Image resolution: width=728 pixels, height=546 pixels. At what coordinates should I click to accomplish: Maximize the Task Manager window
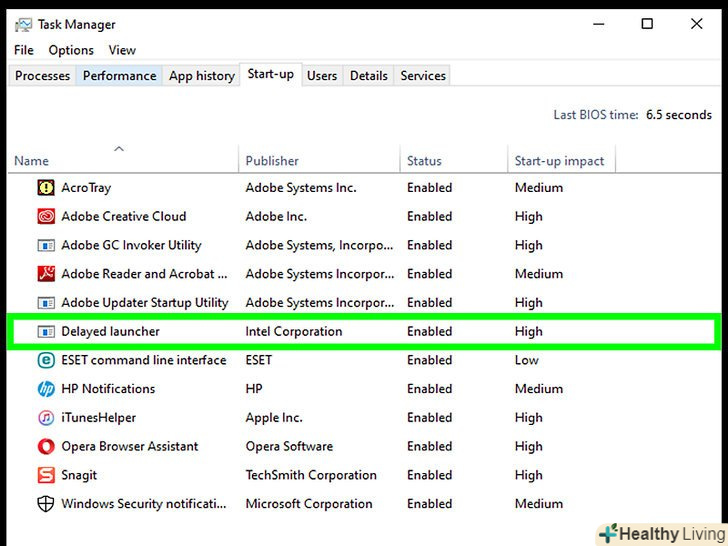647,24
